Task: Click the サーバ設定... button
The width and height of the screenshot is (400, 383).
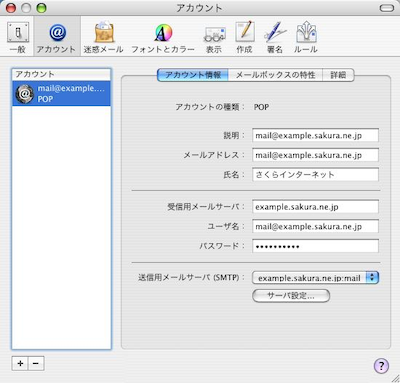Action: click(x=291, y=296)
